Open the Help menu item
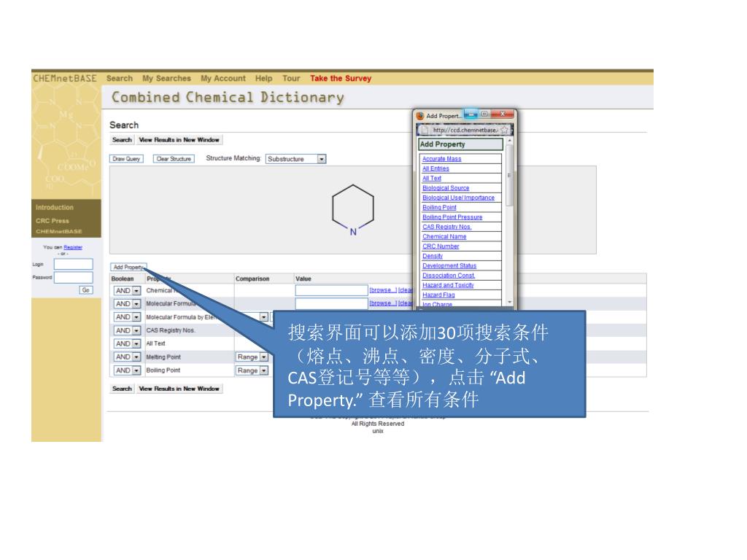Image resolution: width=747 pixels, height=560 pixels. coord(263,79)
